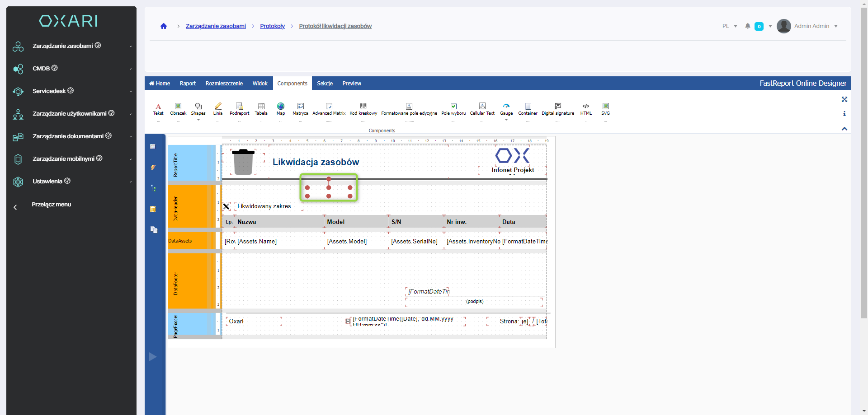Choose the Linia line tool
This screenshot has height=415, width=868.
218,109
